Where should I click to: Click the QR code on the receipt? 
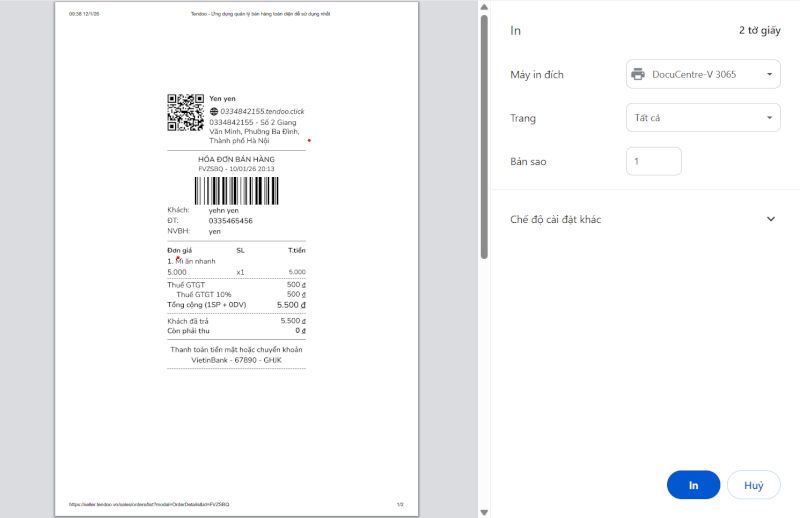click(185, 112)
